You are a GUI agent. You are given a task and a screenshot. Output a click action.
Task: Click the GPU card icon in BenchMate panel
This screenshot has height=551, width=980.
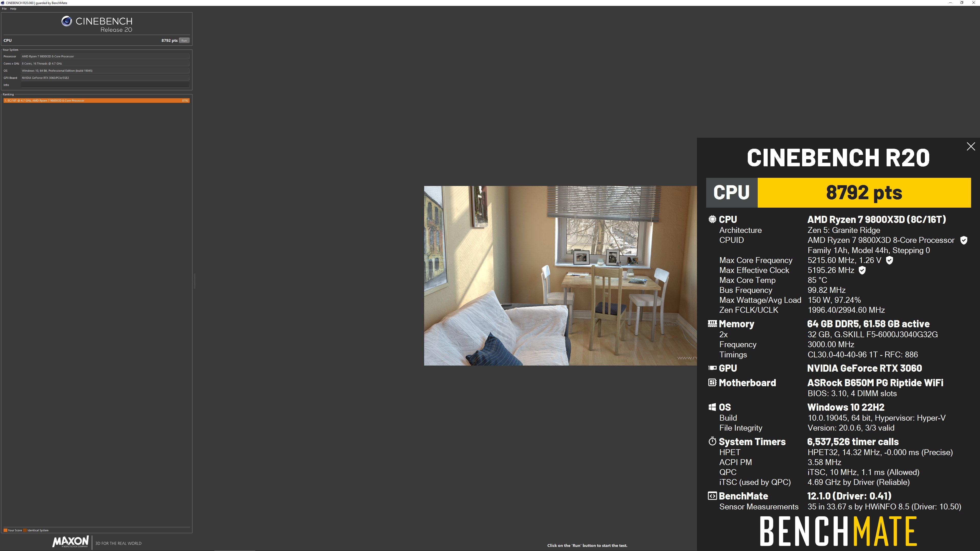[712, 368]
